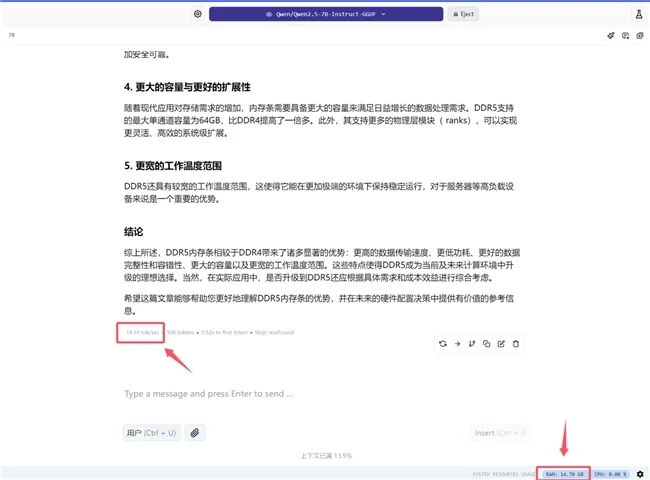
Task: Edit the assistant message
Action: pos(501,344)
